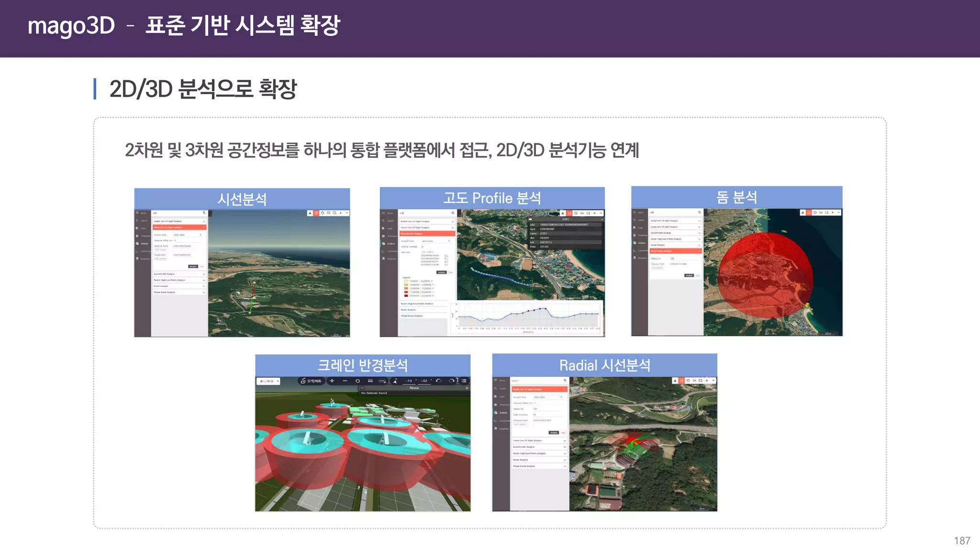Click north compass arrow in crane radius toolbar
Viewport: 980px width, 551px height.
(395, 381)
